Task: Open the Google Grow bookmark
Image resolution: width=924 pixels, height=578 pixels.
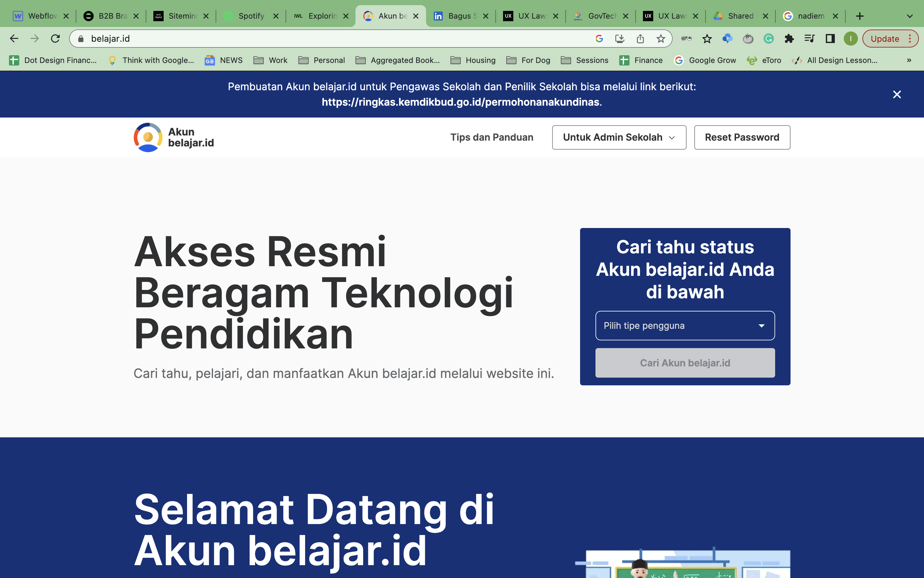Action: point(705,60)
